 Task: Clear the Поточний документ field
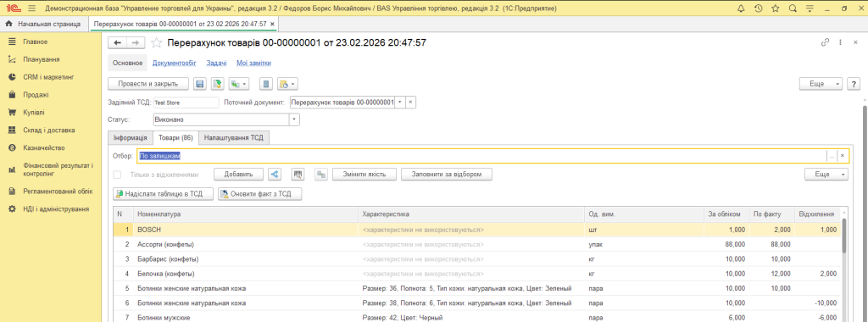410,103
